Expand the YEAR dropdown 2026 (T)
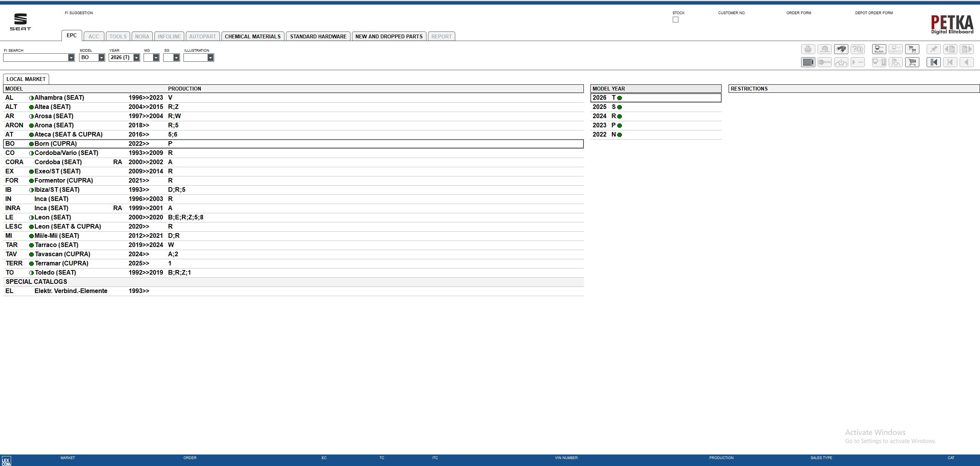Viewport: 980px width, 466px height. click(136, 58)
